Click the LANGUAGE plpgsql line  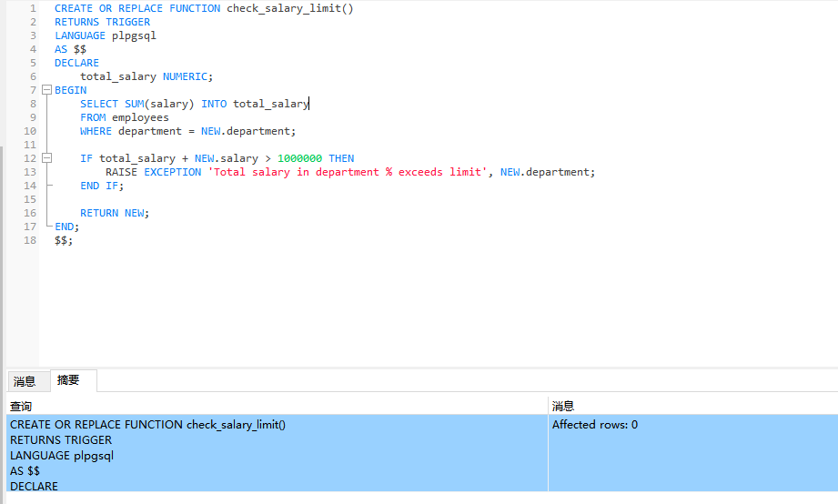click(106, 35)
